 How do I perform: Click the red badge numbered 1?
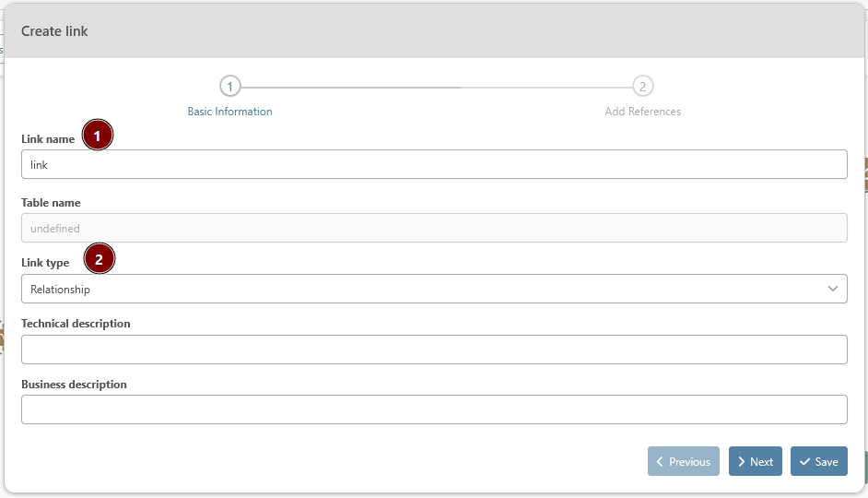click(x=97, y=136)
